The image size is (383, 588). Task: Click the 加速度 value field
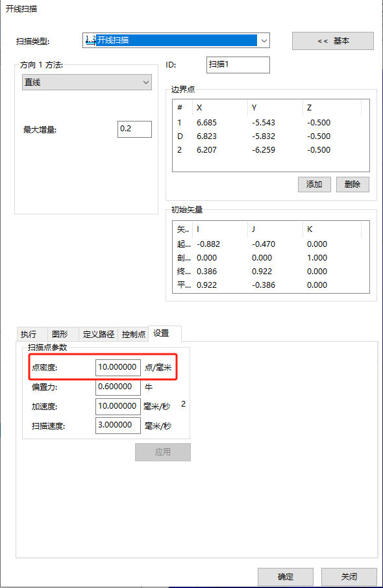tap(118, 407)
